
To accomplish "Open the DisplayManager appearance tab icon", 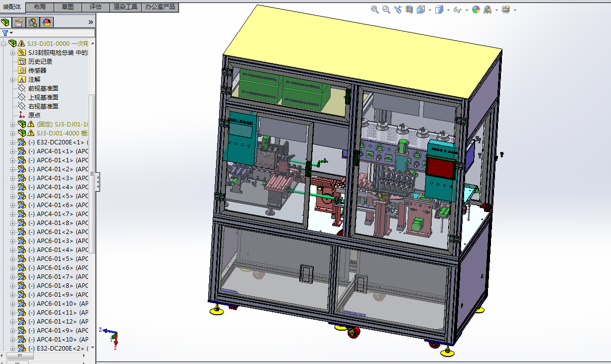I will [x=47, y=22].
